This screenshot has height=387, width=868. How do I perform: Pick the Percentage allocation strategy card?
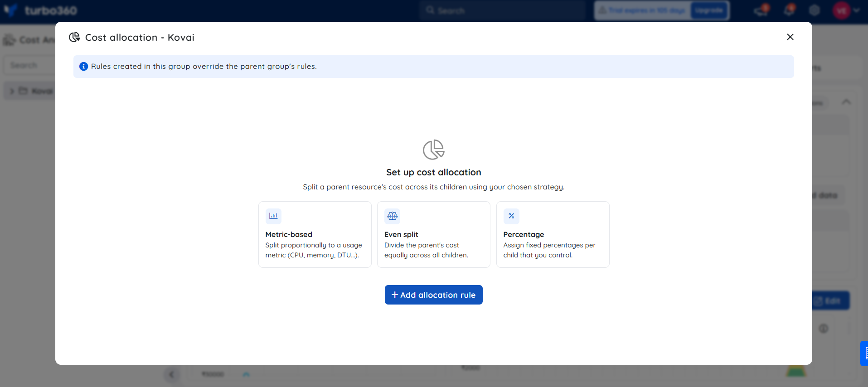[x=553, y=234]
